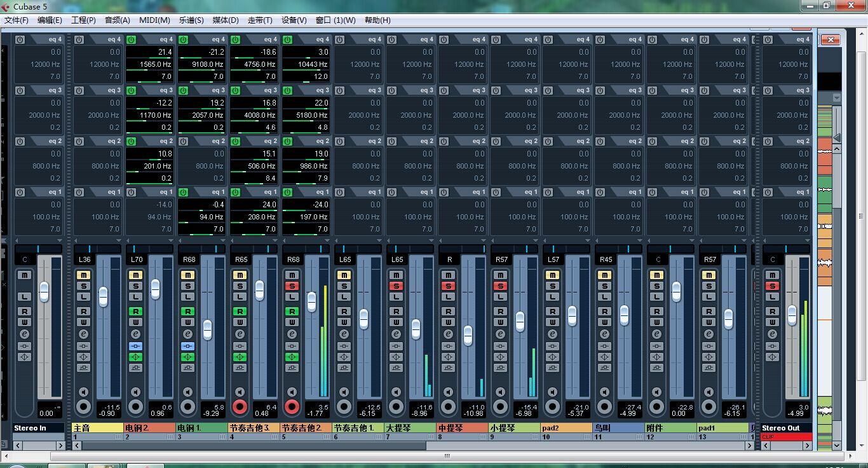Turn off solo on 节奏吉他 2.

tap(292, 286)
